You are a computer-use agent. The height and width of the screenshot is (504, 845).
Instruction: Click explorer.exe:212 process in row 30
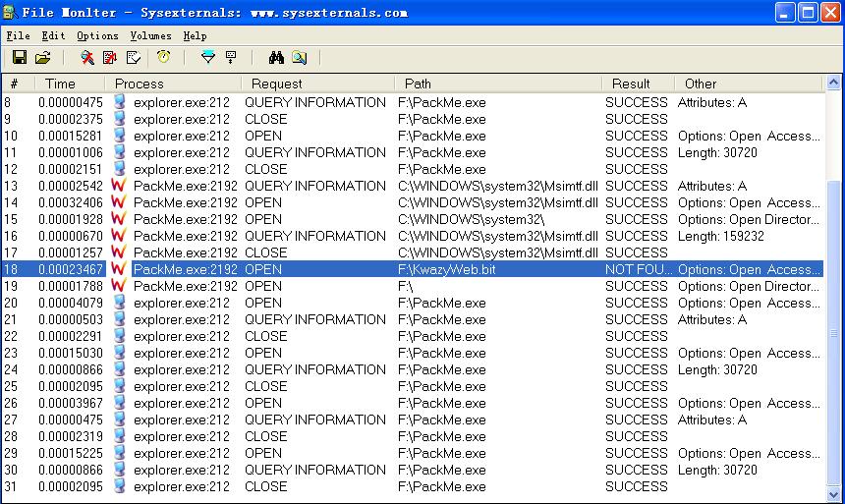pos(182,470)
